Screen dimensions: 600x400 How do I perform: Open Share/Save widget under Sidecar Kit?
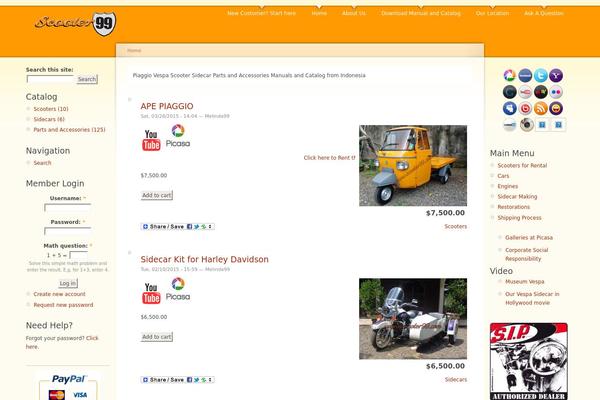178,380
